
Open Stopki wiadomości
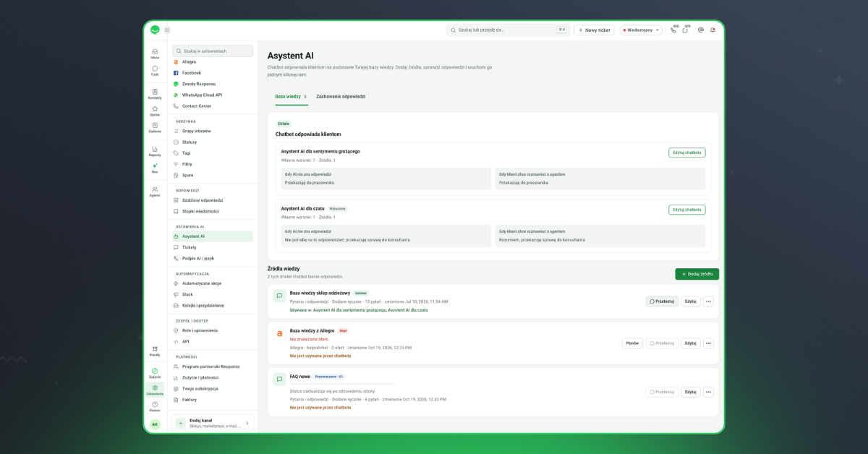tap(213, 211)
